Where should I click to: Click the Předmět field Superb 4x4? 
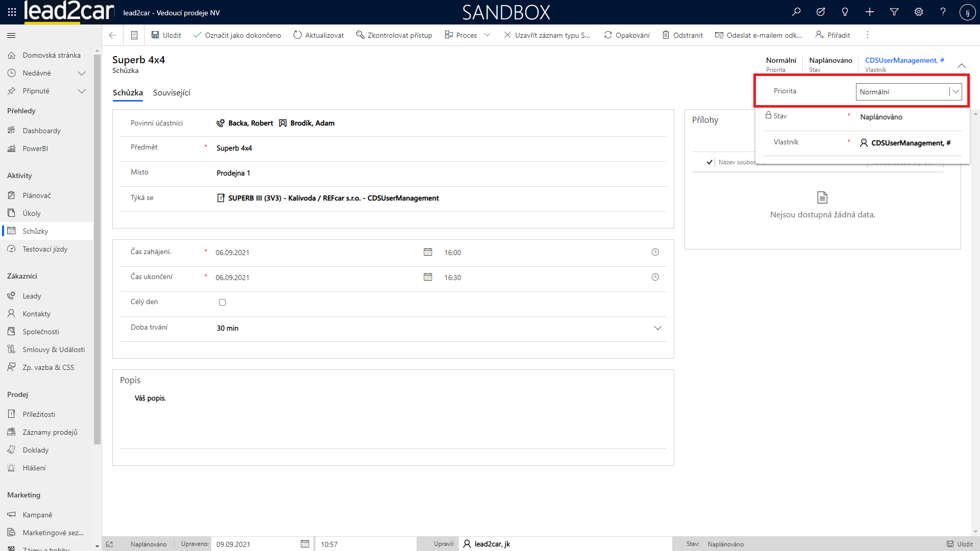point(234,148)
